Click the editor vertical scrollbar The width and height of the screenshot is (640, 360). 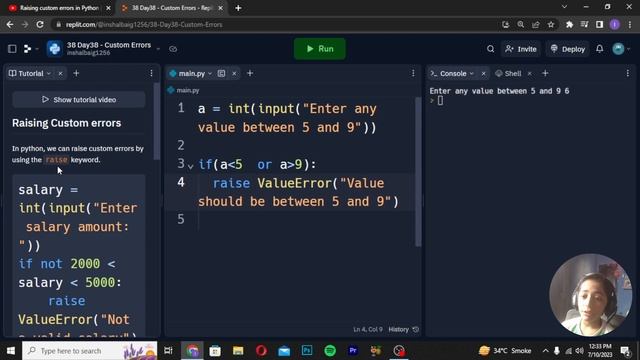(418, 171)
